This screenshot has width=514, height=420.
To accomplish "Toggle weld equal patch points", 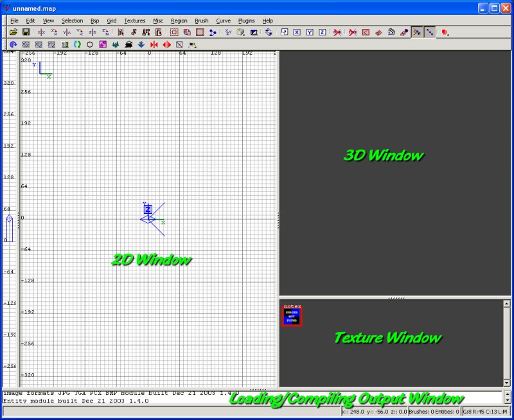I will 417,32.
